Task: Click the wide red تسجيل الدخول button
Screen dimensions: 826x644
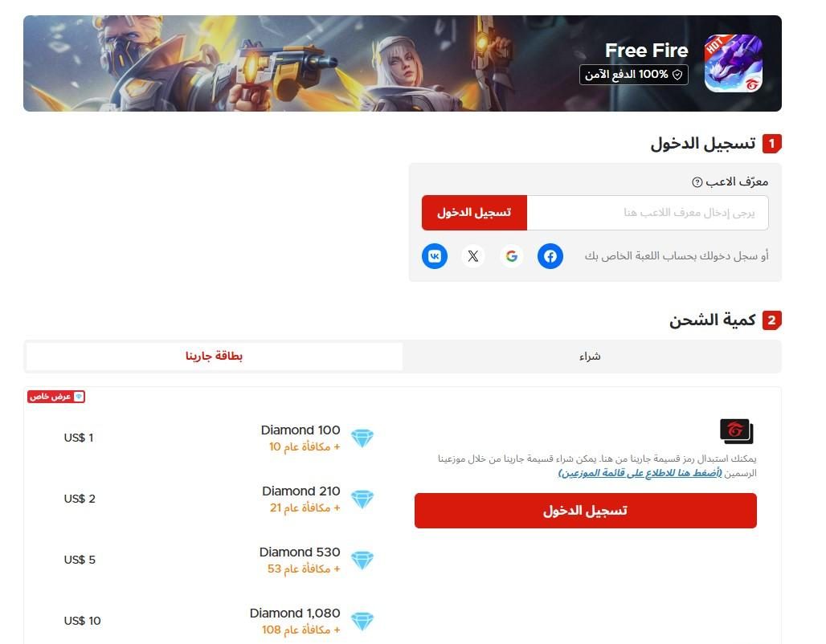Action: pos(585,511)
